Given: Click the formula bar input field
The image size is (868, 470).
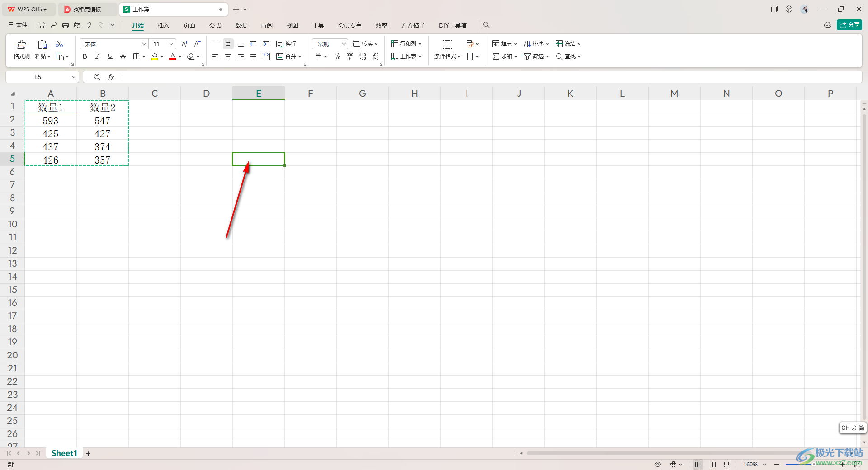Looking at the screenshot, I should point(490,77).
